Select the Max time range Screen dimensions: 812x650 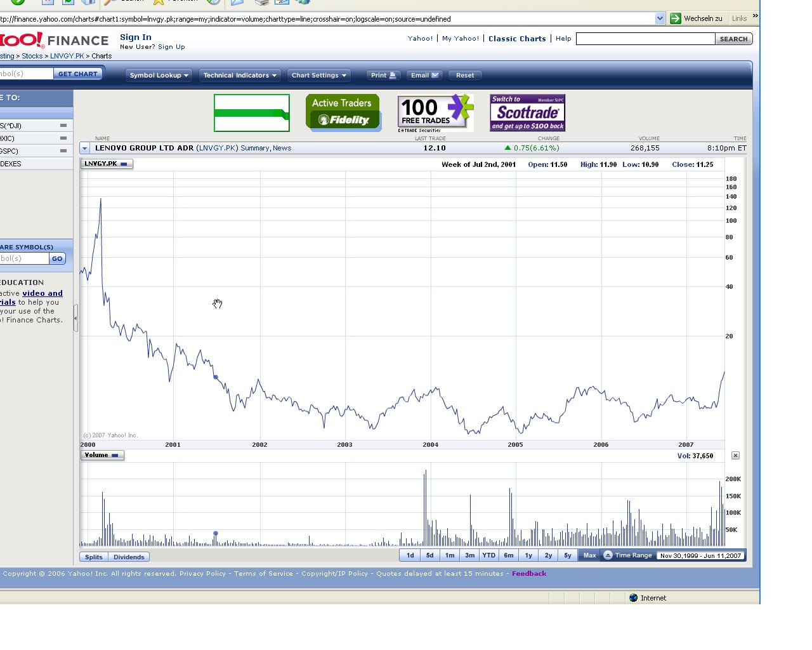coord(589,555)
